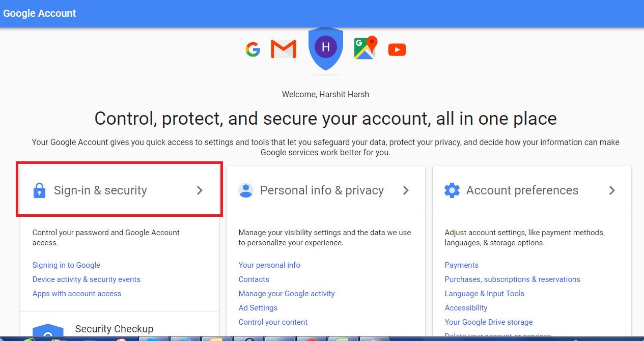
Task: Click the Security Checkup shield icon
Action: click(48, 332)
